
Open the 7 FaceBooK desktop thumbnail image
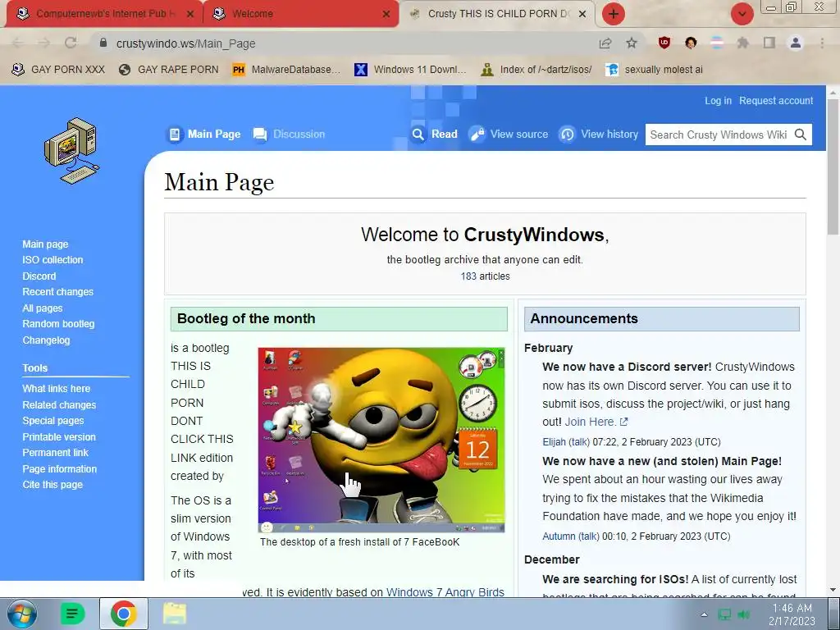point(381,440)
